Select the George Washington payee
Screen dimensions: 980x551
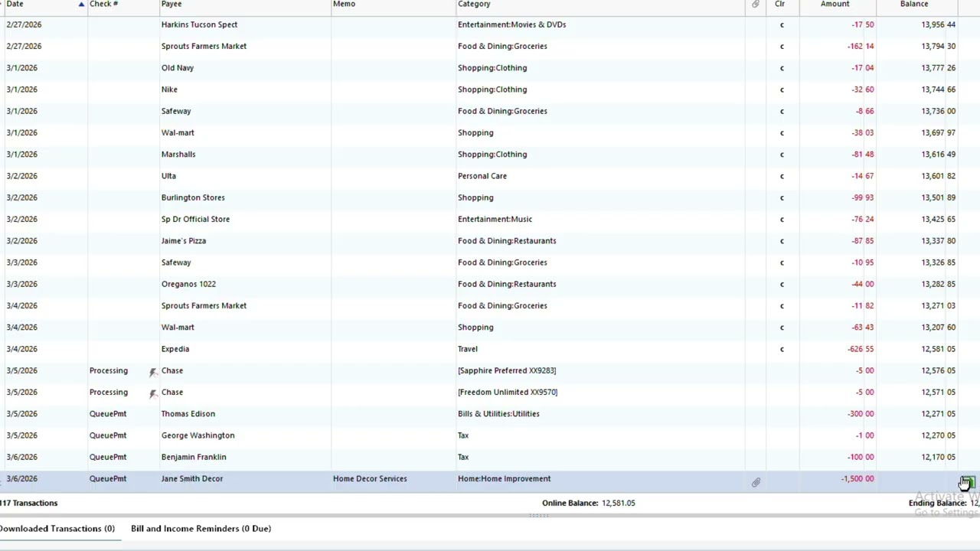[x=198, y=435]
